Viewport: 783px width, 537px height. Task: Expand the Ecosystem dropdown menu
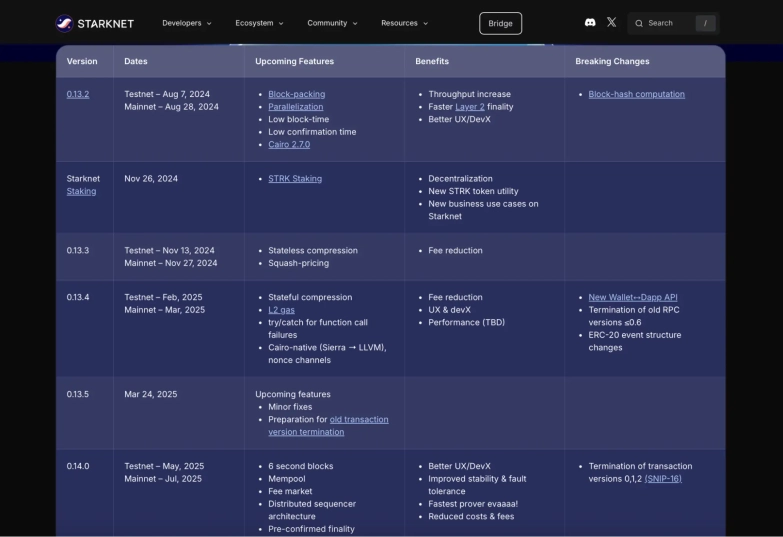point(259,23)
